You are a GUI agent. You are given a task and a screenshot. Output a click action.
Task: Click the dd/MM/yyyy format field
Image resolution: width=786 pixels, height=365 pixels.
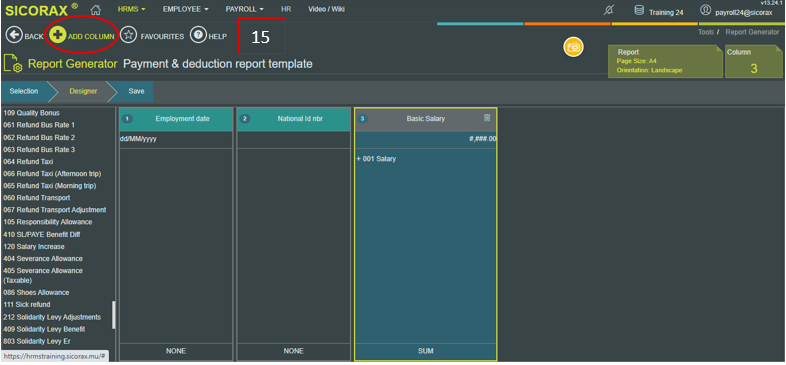point(176,139)
